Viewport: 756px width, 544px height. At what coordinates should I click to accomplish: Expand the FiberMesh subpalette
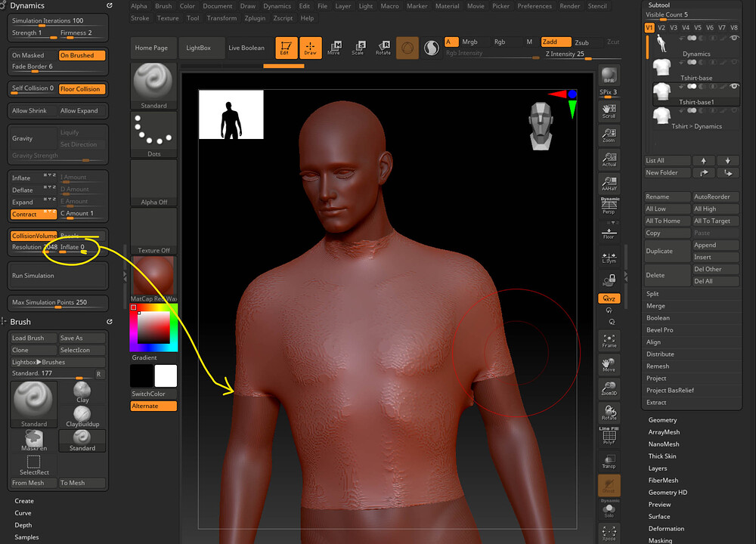pos(663,481)
